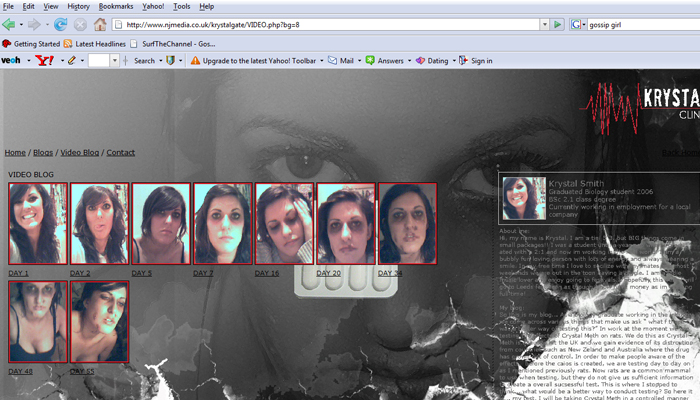This screenshot has width=700, height=400.
Task: Expand the Yahoo! logo dropdown arrow
Action: 62,60
